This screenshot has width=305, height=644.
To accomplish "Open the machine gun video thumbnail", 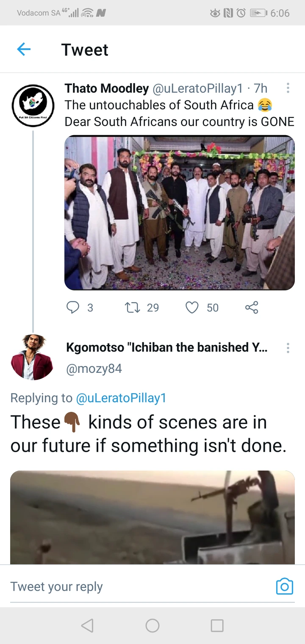I will pyautogui.click(x=152, y=517).
